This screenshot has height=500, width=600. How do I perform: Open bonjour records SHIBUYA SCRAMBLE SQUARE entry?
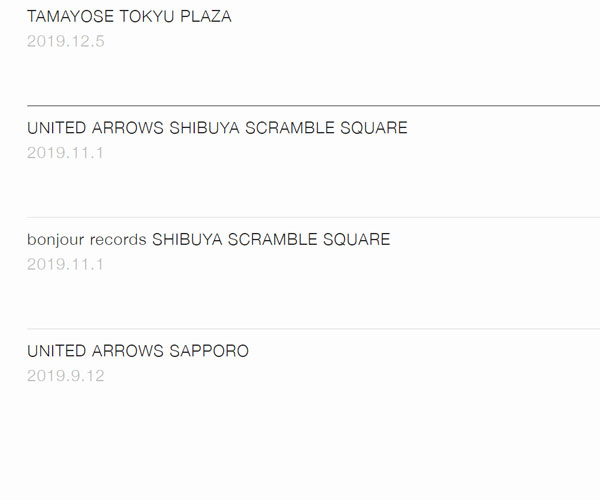point(208,240)
